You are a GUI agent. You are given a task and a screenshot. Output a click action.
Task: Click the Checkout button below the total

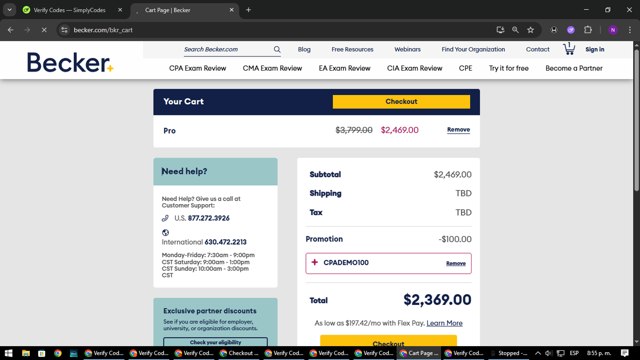388,341
